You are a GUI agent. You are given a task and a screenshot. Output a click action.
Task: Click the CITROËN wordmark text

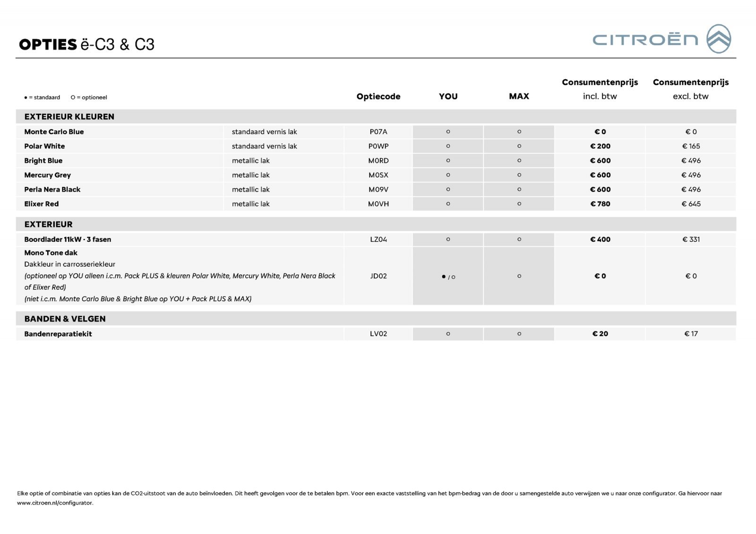coord(645,40)
